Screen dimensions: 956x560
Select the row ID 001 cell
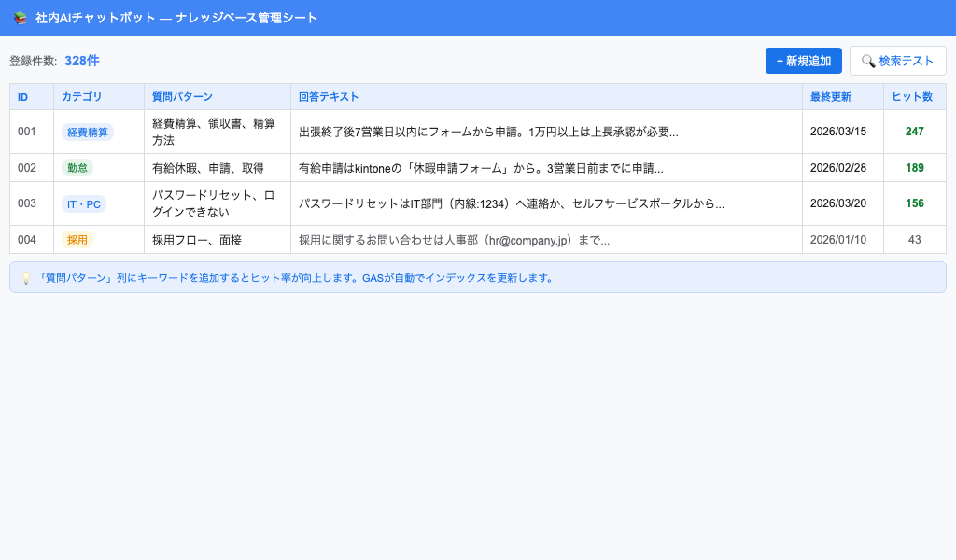27,132
